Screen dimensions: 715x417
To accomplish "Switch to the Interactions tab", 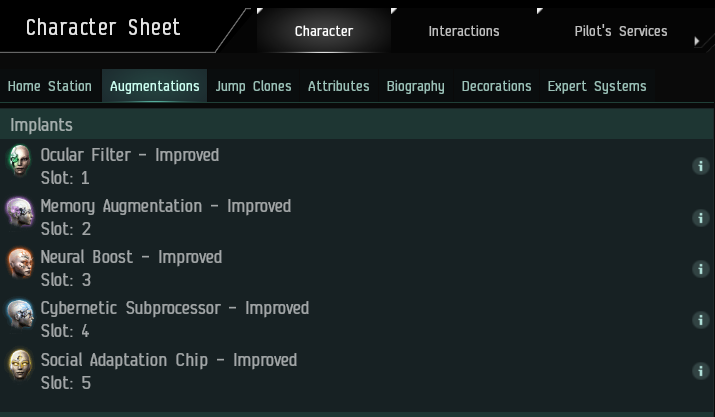I will tap(464, 31).
